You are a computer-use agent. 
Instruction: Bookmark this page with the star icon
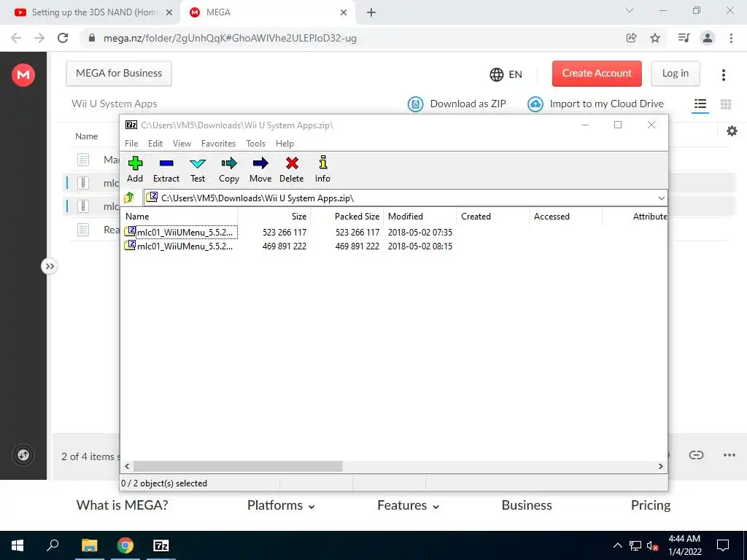(655, 38)
